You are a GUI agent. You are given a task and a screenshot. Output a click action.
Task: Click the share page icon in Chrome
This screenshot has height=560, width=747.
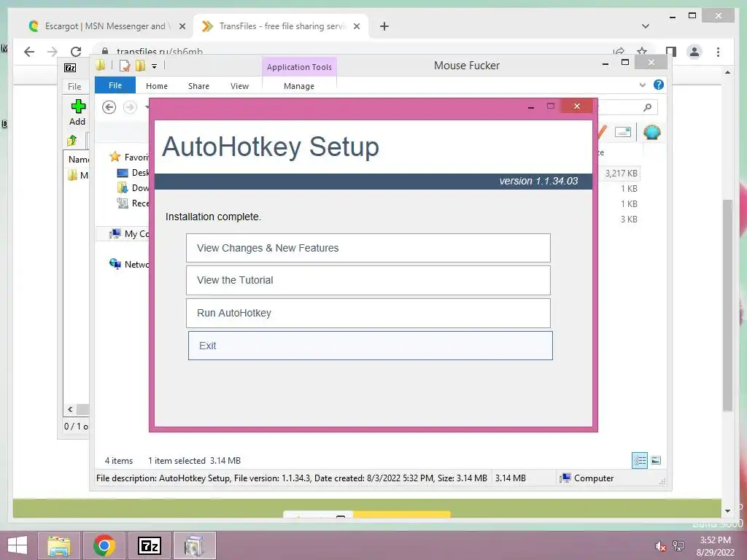tap(619, 52)
